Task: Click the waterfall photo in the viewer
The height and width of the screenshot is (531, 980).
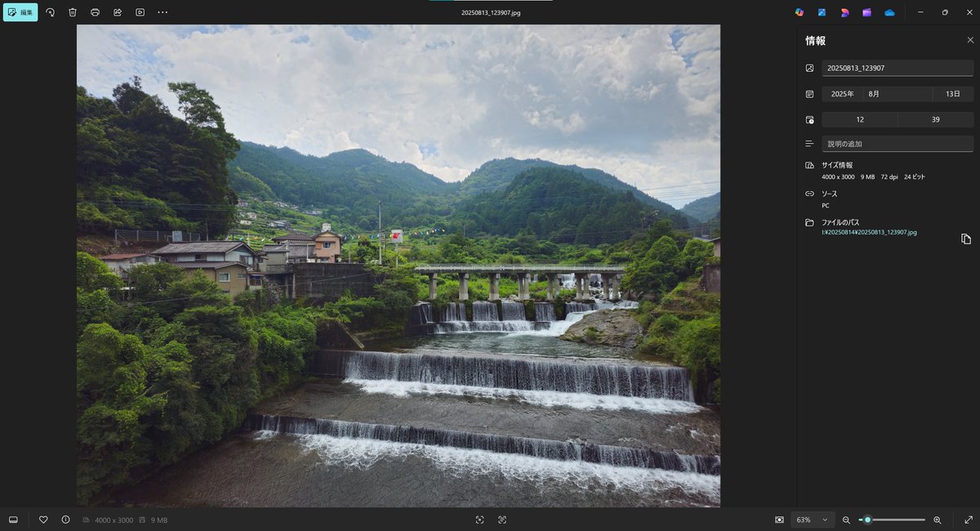Action: (399, 265)
